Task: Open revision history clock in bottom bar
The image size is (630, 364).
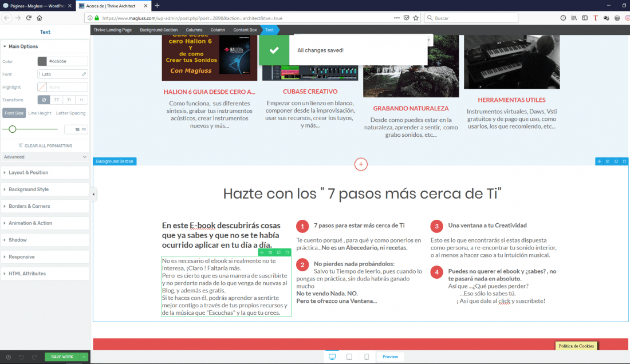Action: click(9, 357)
